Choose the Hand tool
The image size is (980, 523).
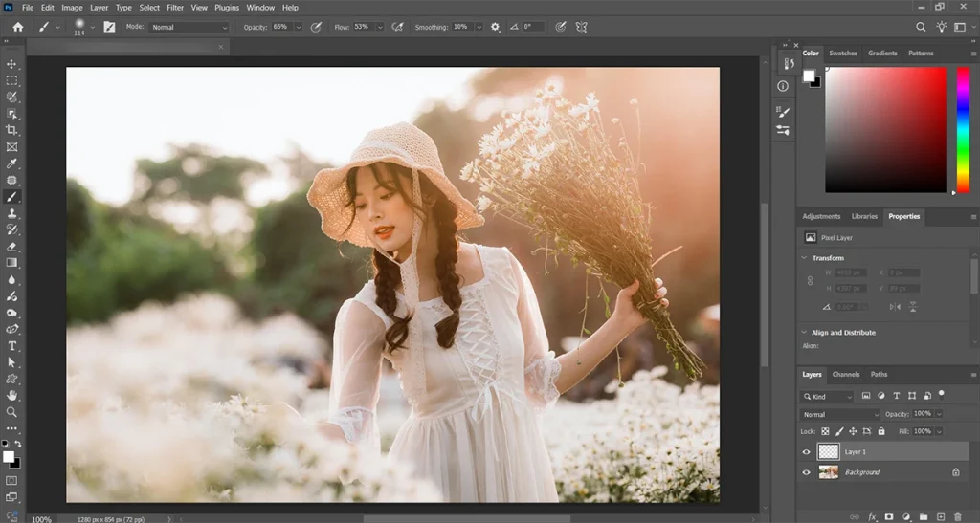click(x=12, y=395)
